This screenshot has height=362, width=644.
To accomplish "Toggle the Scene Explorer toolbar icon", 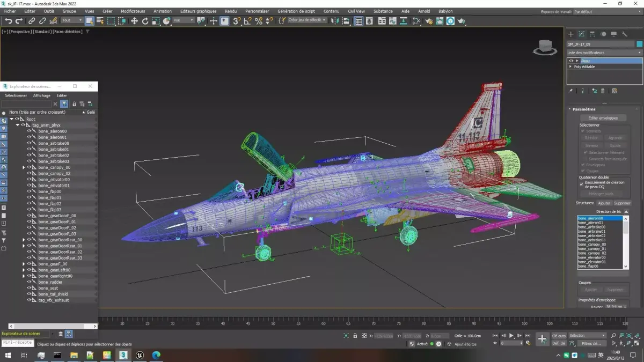I will [x=358, y=21].
